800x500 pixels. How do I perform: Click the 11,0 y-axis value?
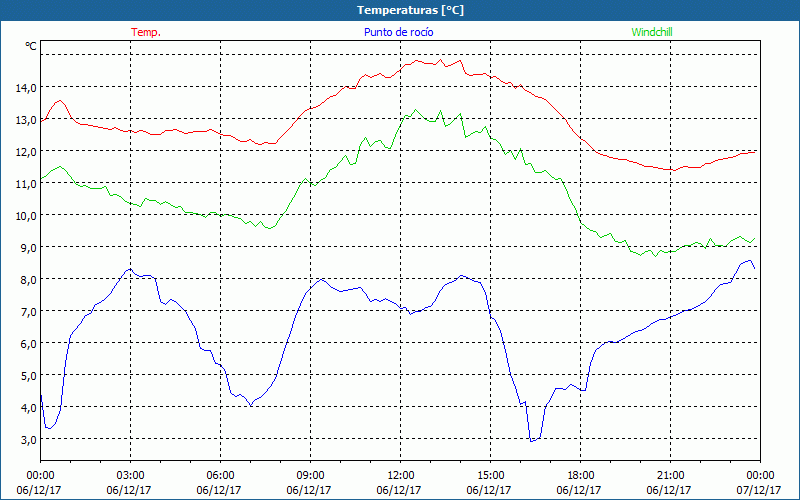tap(26, 184)
